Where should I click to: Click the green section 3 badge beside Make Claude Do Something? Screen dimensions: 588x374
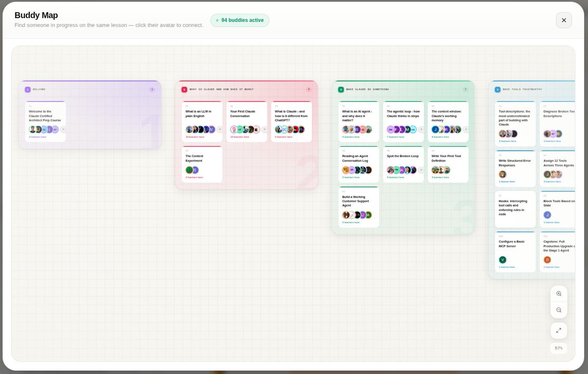[x=341, y=90]
